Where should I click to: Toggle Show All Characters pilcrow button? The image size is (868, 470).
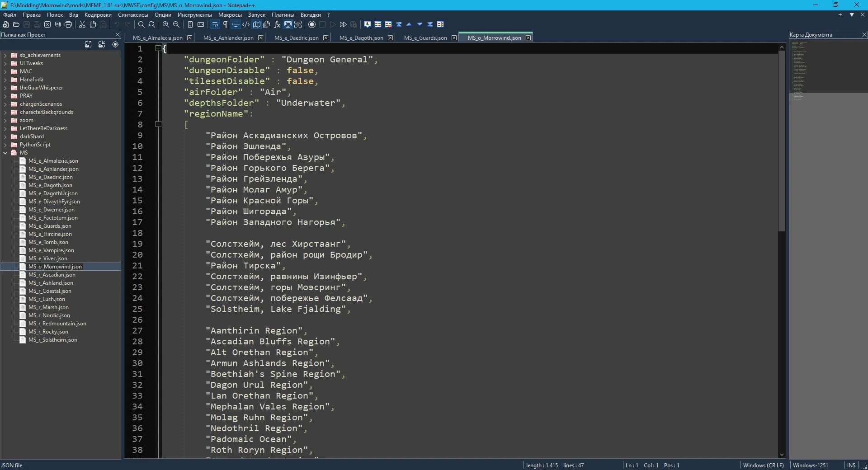pos(225,24)
